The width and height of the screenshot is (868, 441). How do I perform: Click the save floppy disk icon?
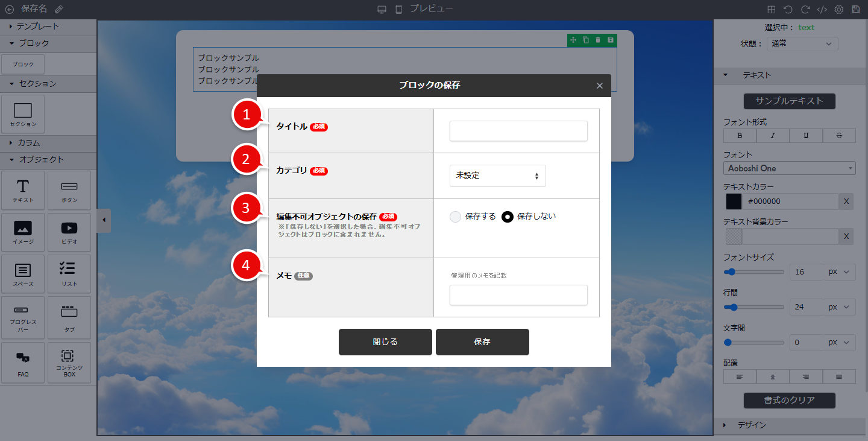point(855,9)
